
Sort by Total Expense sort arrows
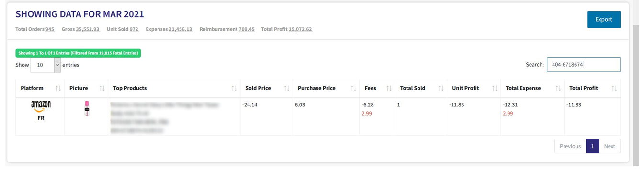coord(559,88)
